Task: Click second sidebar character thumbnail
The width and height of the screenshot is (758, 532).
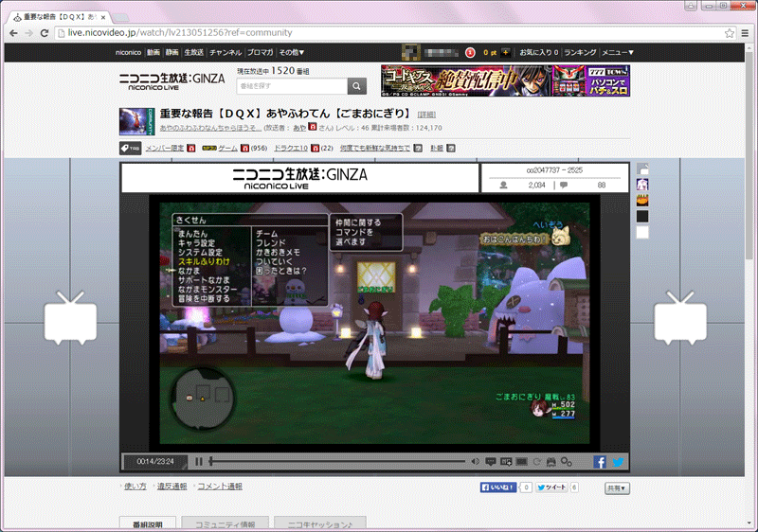Action: [642, 185]
